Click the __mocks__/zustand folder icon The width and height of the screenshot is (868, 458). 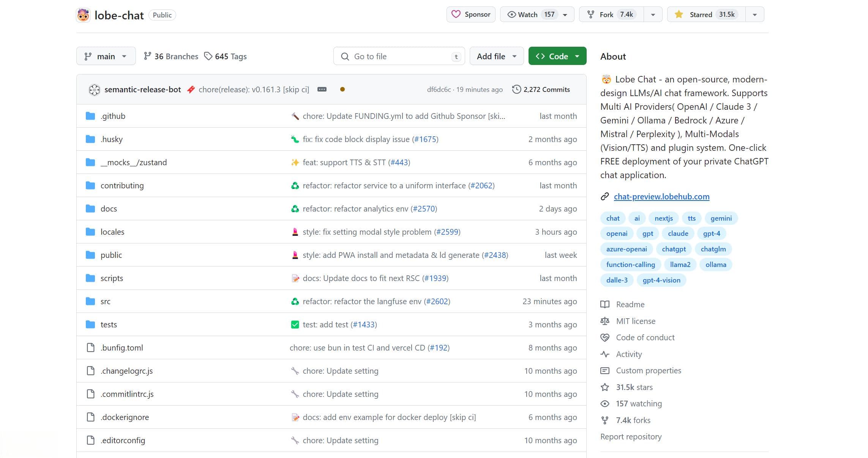point(90,162)
